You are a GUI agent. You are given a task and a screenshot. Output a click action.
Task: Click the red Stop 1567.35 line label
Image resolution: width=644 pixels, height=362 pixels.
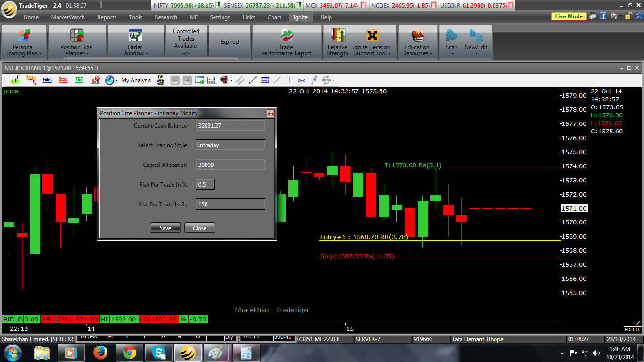click(x=357, y=256)
